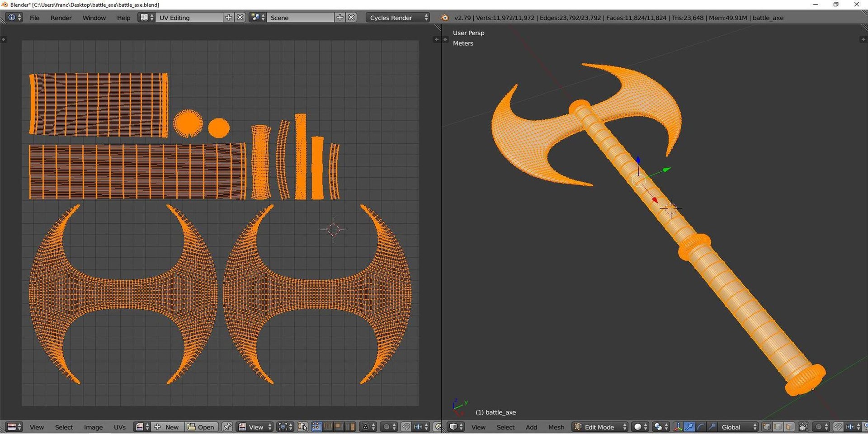
Task: Click the add new screen layout plus icon
Action: pyautogui.click(x=229, y=17)
